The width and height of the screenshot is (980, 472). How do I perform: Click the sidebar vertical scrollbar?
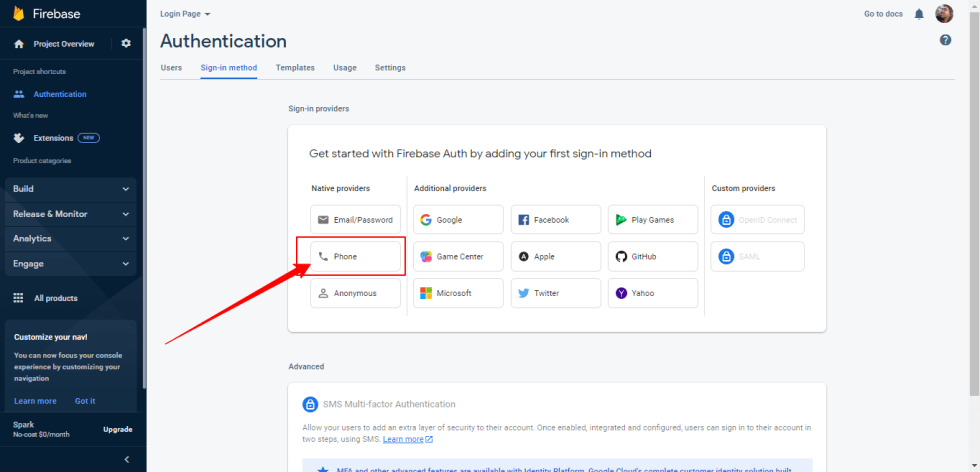pyautogui.click(x=144, y=206)
